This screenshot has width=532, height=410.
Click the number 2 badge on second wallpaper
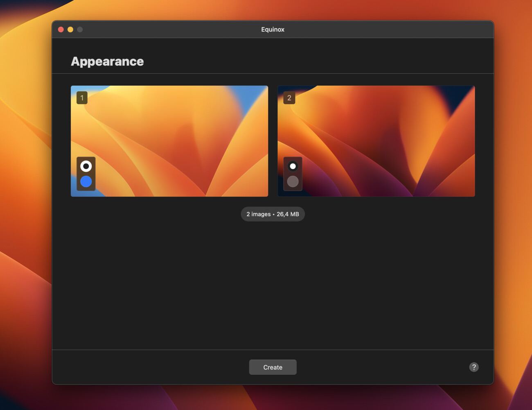point(289,98)
